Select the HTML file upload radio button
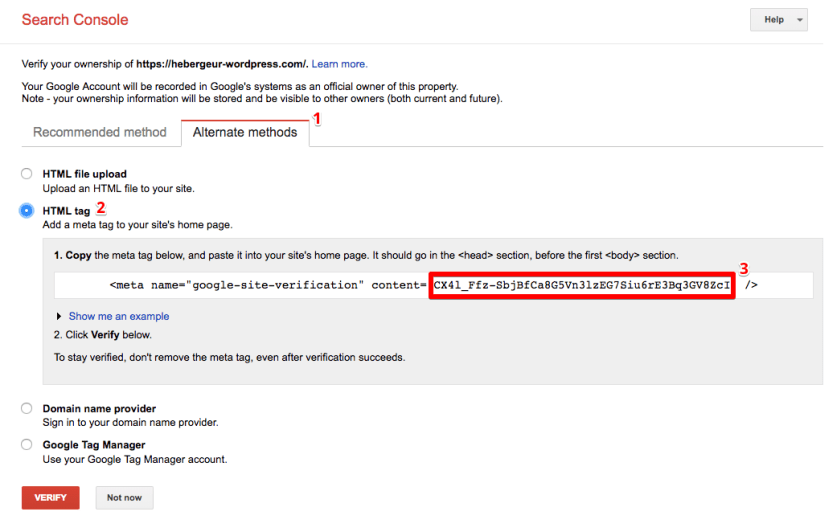840x528 pixels. click(x=27, y=174)
